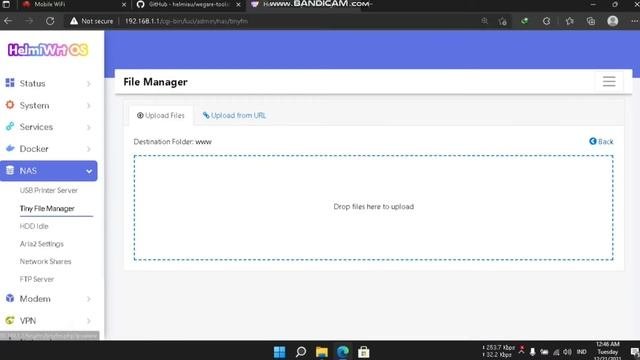Expand the Modem menu chevron
The height and width of the screenshot is (360, 640).
[89, 299]
